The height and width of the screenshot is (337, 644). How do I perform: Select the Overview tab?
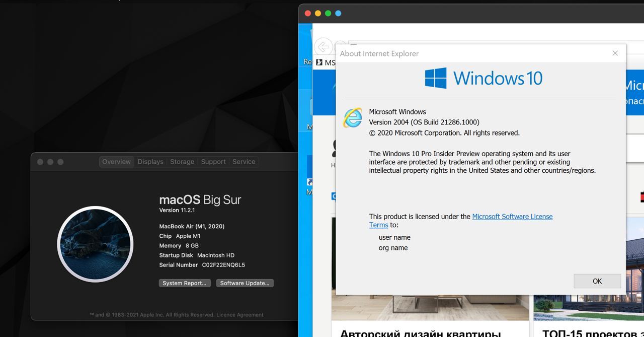116,162
